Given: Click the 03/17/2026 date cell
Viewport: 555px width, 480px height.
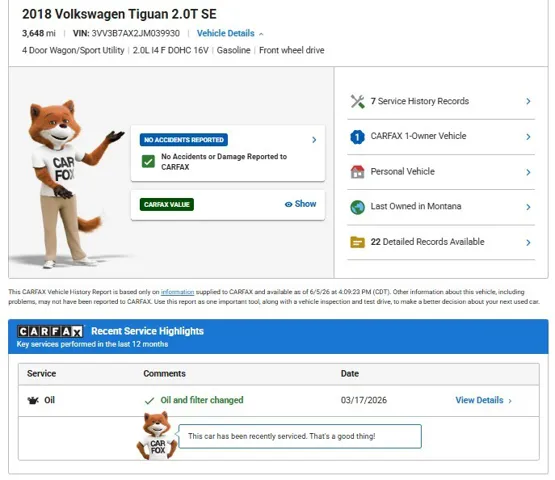Looking at the screenshot, I should click(364, 400).
